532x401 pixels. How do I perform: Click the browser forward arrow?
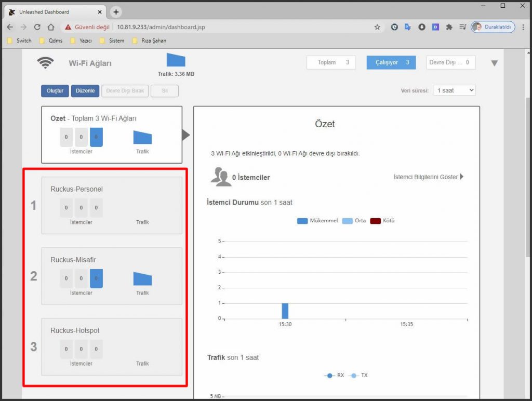(23, 27)
